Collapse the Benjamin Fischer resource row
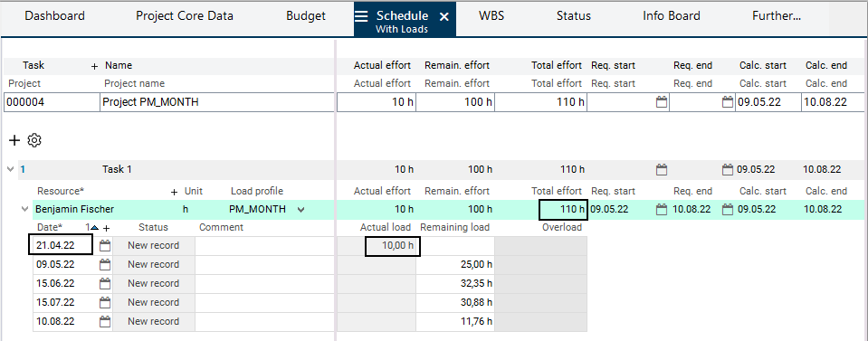 click(x=24, y=209)
